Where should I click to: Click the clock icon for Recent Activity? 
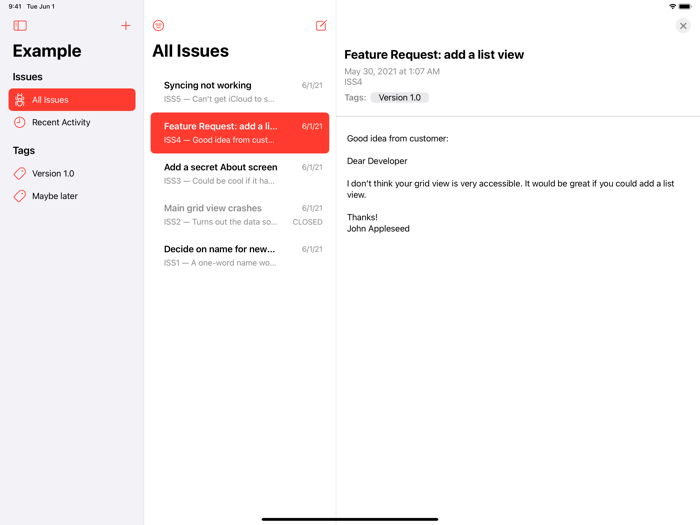pyautogui.click(x=20, y=122)
